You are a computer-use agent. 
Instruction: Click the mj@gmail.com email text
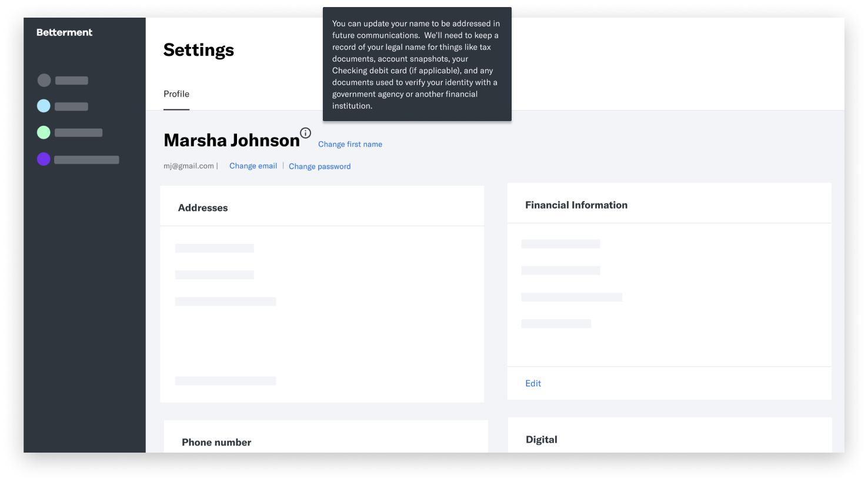(x=189, y=166)
